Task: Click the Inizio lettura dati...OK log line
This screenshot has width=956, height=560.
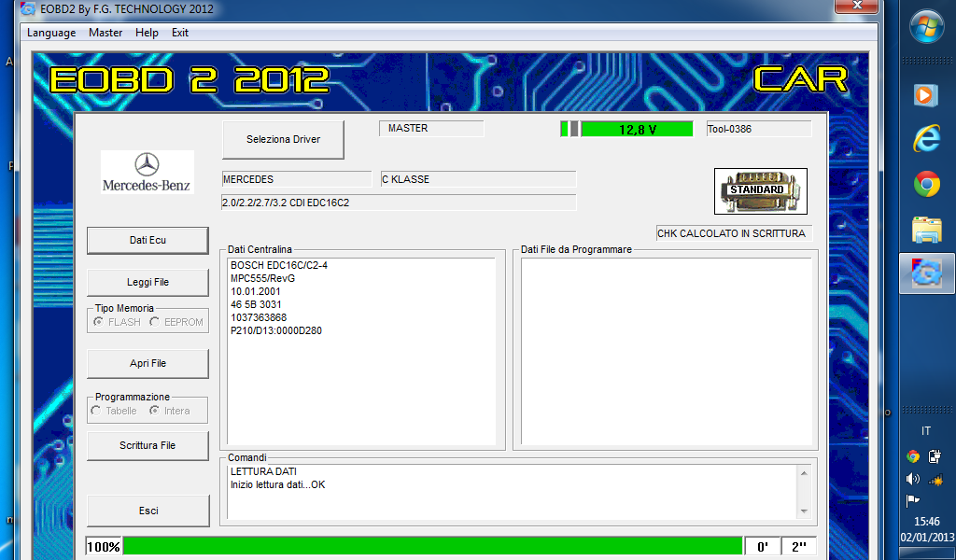Action: click(x=278, y=485)
